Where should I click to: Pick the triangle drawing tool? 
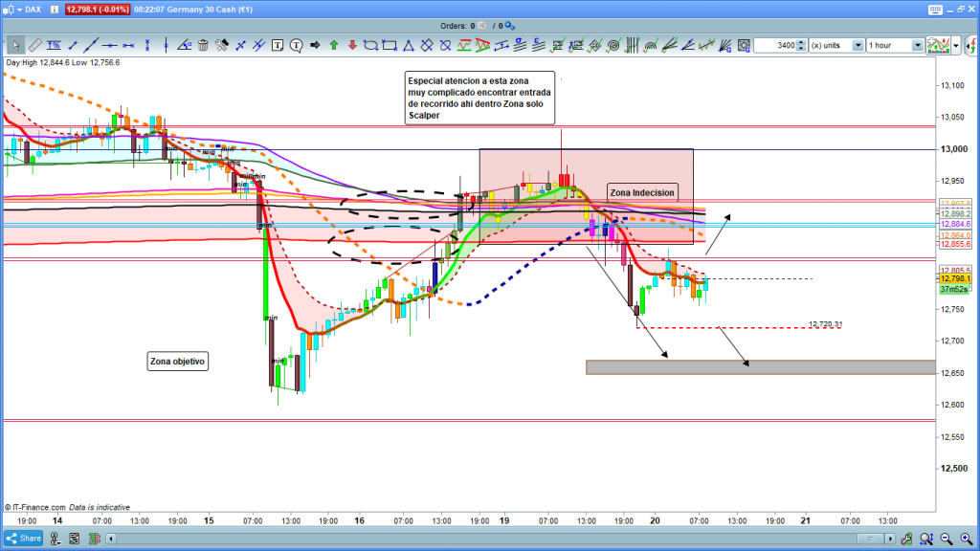click(x=409, y=45)
